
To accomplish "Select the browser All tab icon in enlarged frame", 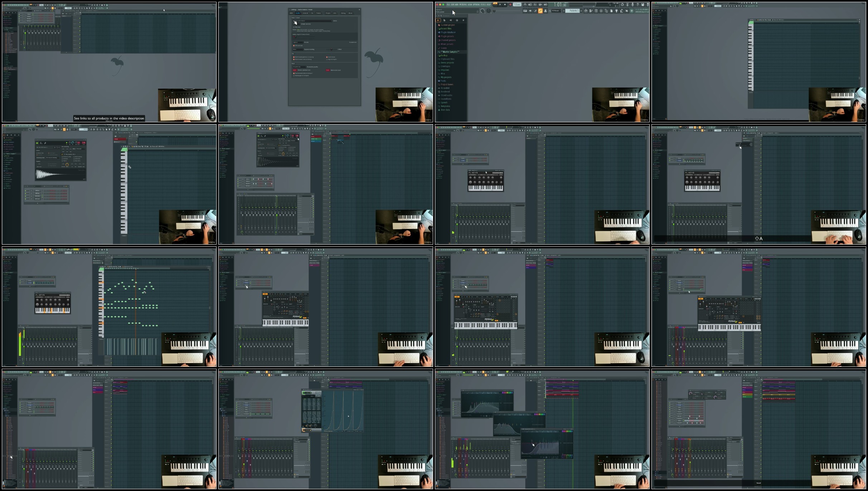I will pos(438,20).
